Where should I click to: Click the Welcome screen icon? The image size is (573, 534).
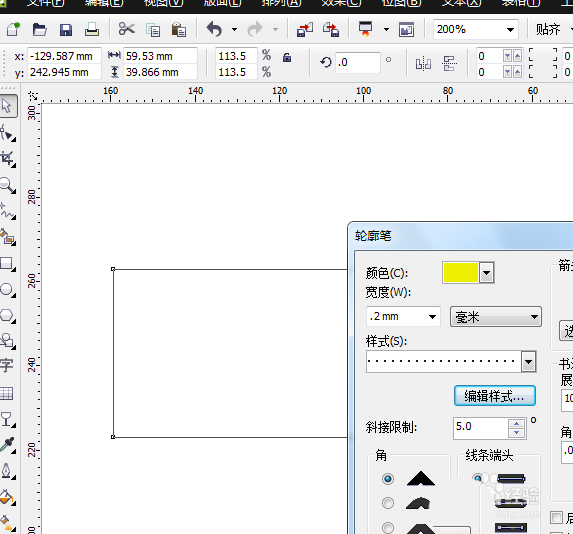(x=406, y=30)
